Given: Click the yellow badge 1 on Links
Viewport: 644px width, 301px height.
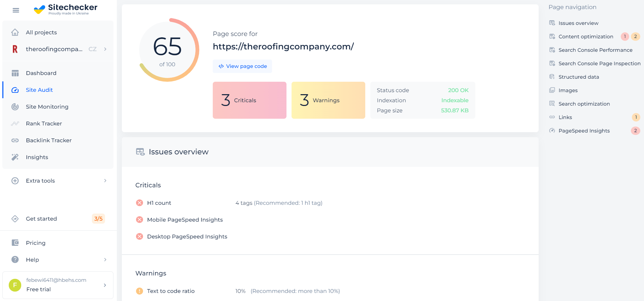Looking at the screenshot, I should pos(636,117).
